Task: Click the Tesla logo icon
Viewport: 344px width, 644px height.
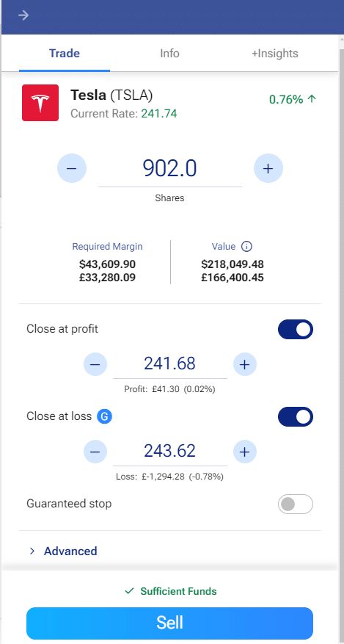Action: pos(40,103)
